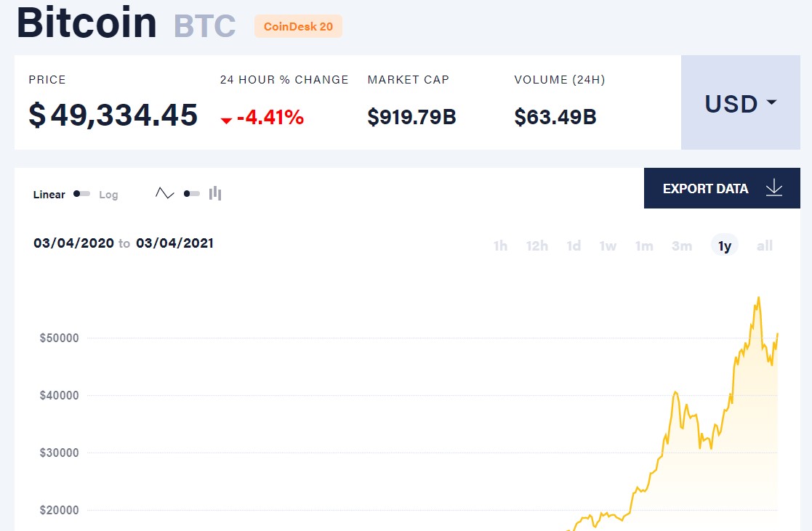Click the 03/04/2020 start date
Viewport: 812px width, 531px height.
pyautogui.click(x=73, y=243)
